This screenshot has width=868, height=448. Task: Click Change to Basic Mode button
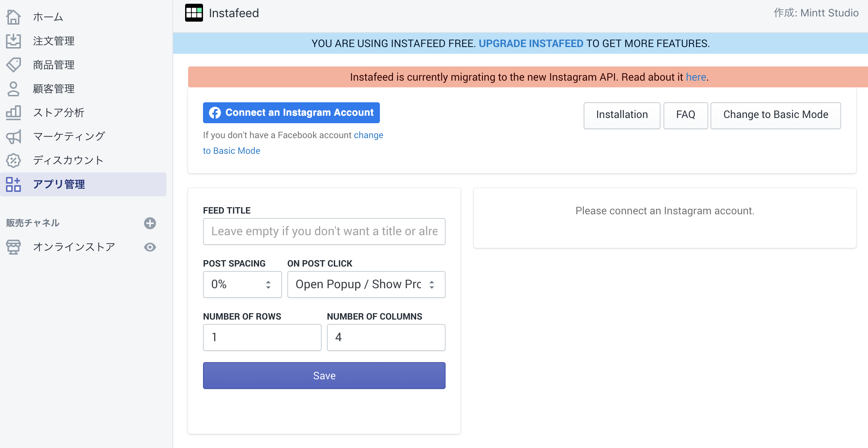click(776, 115)
